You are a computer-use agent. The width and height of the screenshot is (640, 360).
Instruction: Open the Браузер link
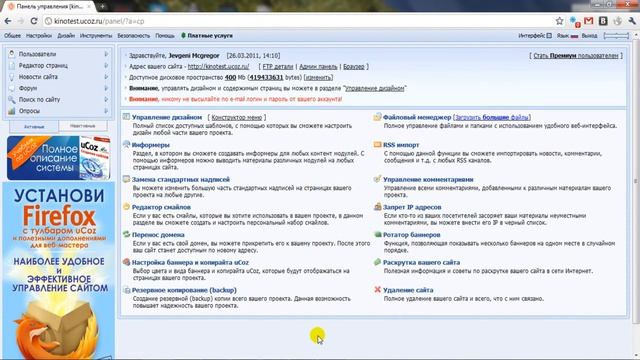[353, 67]
